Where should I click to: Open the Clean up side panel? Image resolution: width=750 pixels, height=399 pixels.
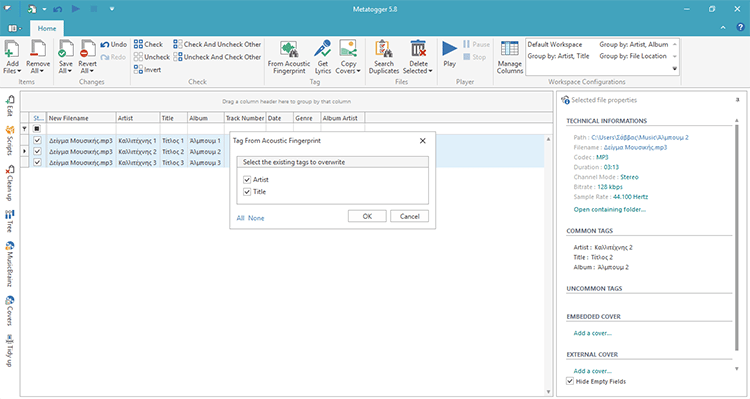(9, 183)
